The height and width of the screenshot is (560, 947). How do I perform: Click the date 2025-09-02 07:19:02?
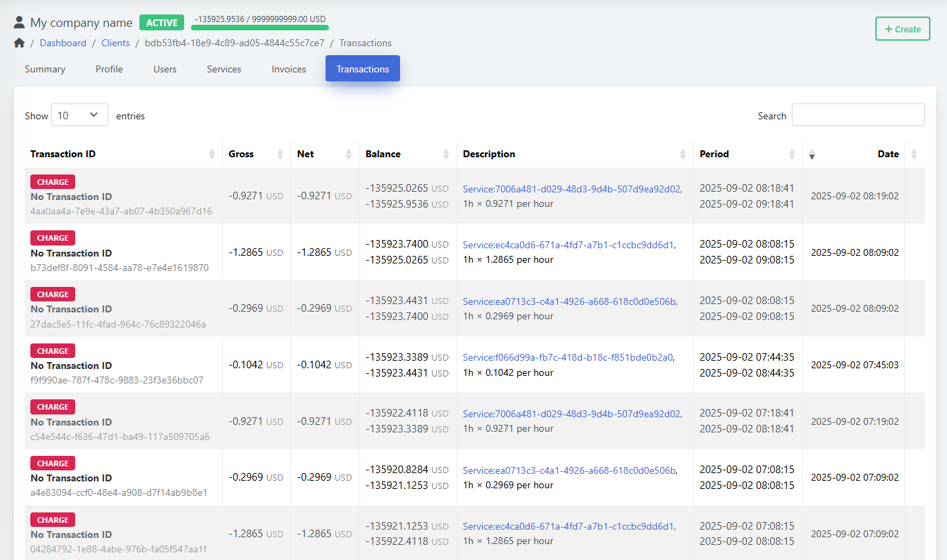click(x=855, y=421)
